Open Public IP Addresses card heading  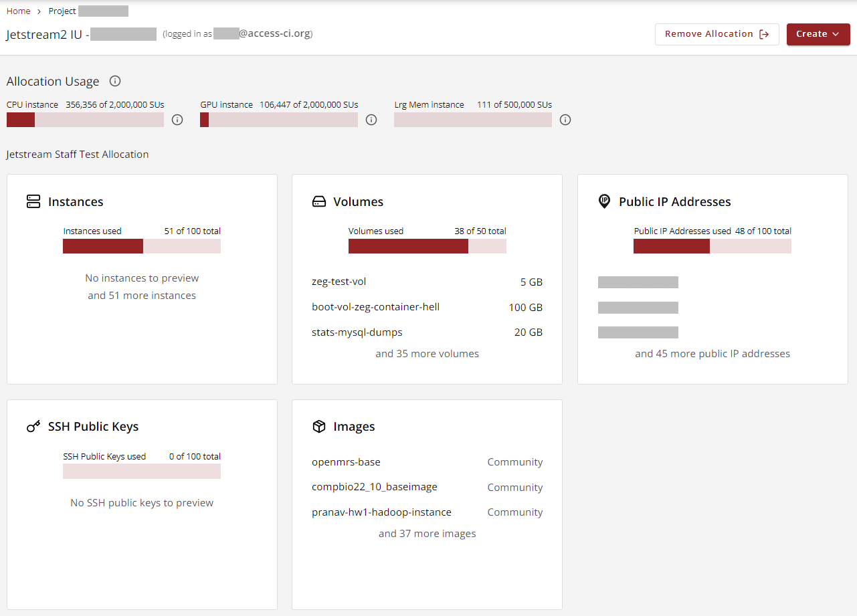[675, 202]
